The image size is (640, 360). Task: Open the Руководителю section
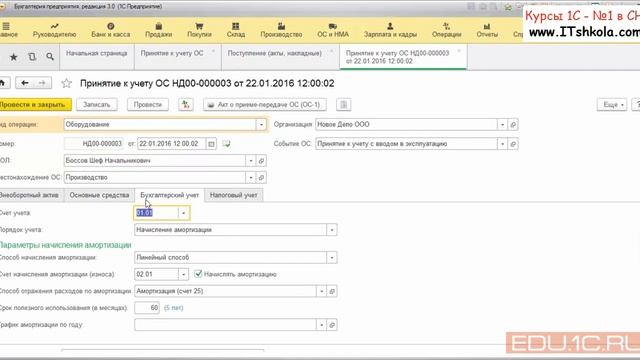click(54, 30)
